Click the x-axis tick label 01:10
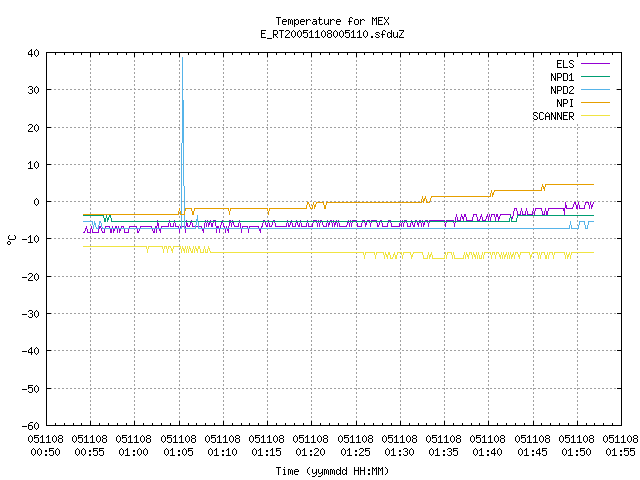Image resolution: width=640 pixels, height=480 pixels. click(223, 452)
